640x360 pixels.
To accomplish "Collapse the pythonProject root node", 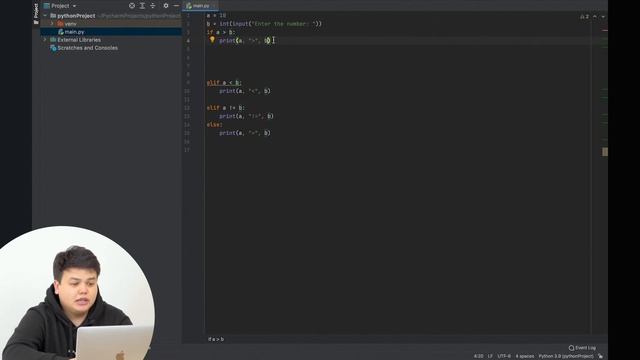I will coord(45,16).
